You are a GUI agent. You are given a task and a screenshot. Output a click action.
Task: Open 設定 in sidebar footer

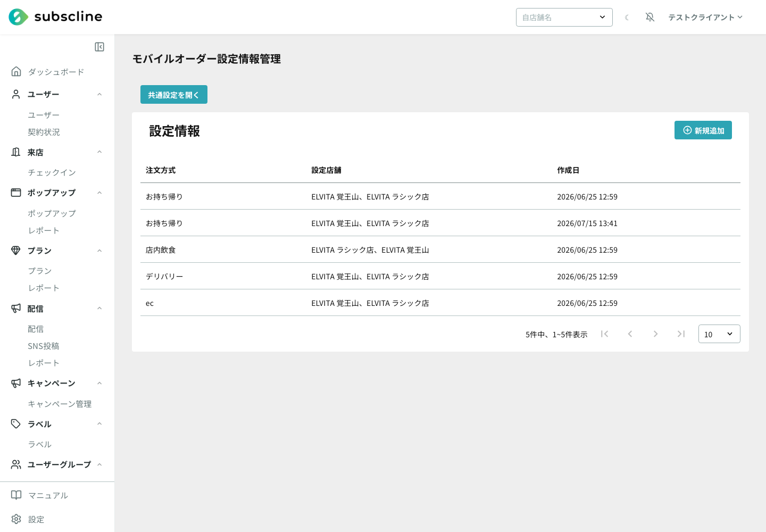coord(36,519)
